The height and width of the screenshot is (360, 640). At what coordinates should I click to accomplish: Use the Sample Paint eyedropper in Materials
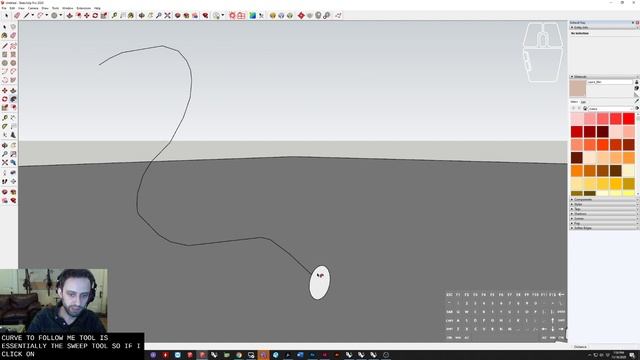(x=636, y=101)
